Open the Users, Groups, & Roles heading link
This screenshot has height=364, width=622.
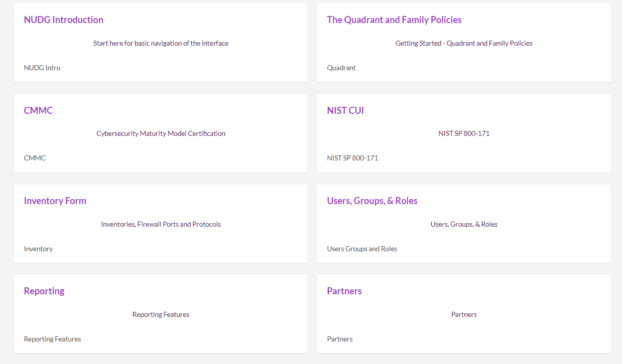(x=372, y=201)
